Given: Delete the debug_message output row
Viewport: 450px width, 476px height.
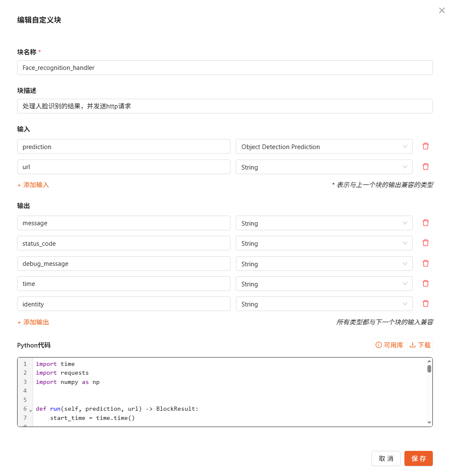Looking at the screenshot, I should coord(425,263).
